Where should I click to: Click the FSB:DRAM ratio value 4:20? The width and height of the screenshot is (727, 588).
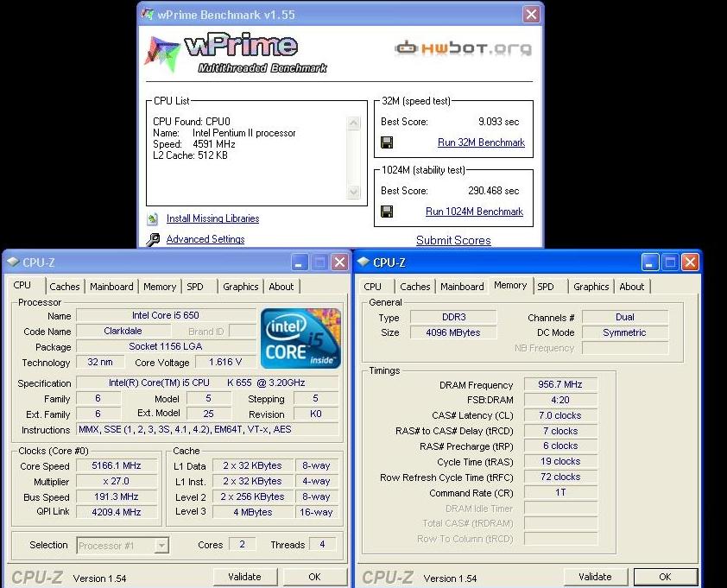point(560,400)
